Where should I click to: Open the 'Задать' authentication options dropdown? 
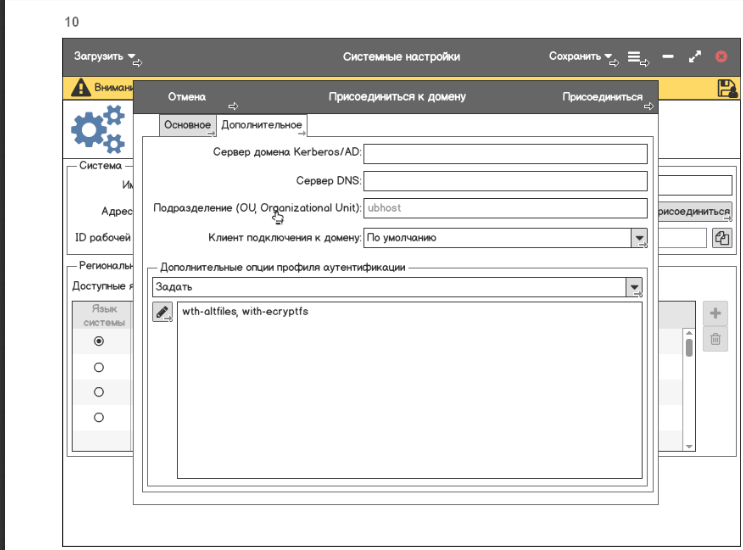pos(634,287)
